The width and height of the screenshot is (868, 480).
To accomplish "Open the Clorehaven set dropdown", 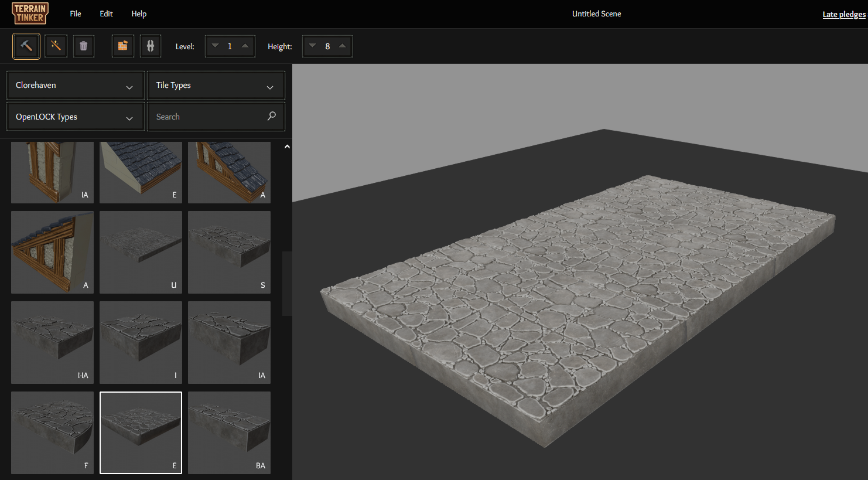I will (75, 86).
